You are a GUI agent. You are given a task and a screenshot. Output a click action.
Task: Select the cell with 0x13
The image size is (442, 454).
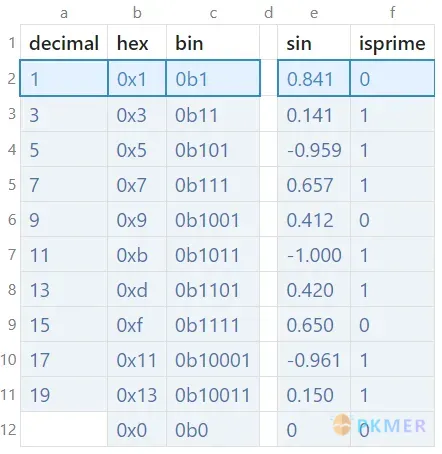(x=137, y=395)
